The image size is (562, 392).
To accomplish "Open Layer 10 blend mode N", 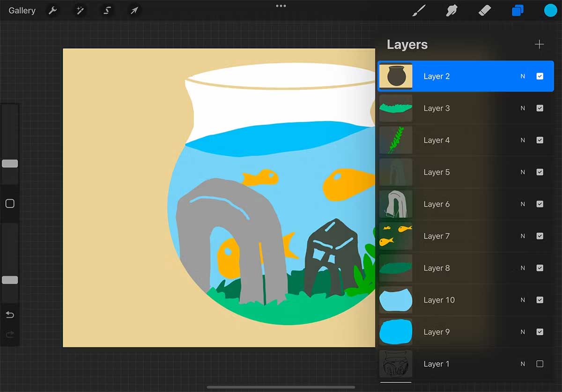I will pyautogui.click(x=523, y=300).
